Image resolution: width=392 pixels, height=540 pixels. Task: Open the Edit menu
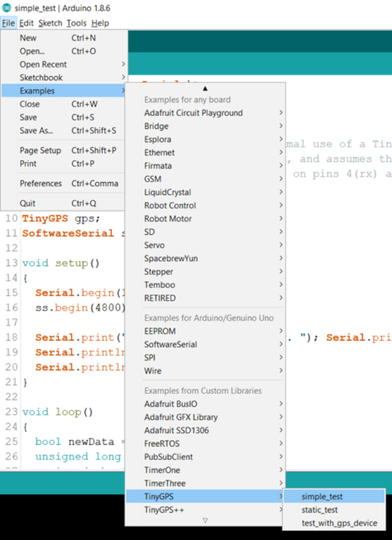(26, 23)
